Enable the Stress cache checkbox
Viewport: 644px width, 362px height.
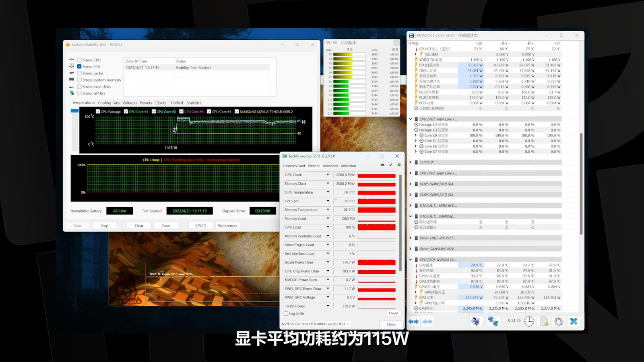(x=79, y=73)
